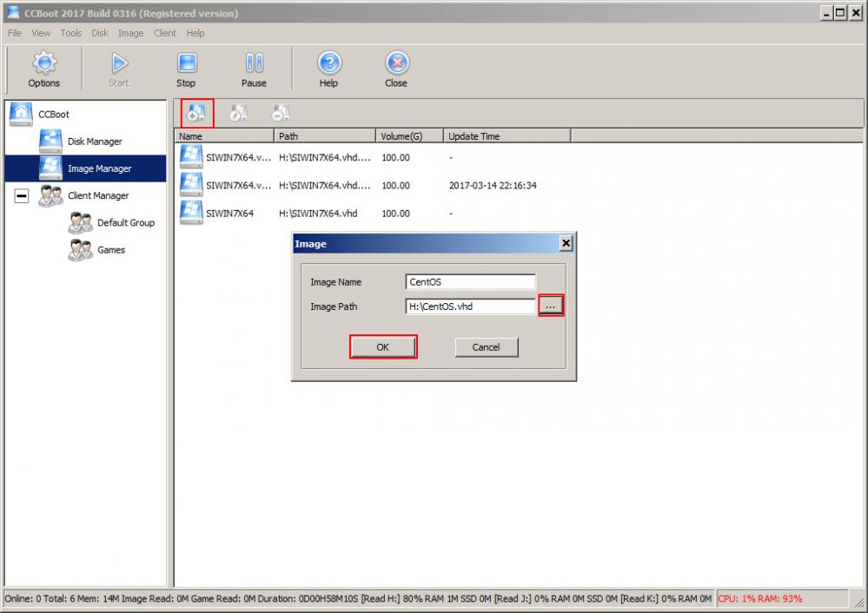The width and height of the screenshot is (868, 613).
Task: Cancel the Image dialog
Action: point(487,347)
